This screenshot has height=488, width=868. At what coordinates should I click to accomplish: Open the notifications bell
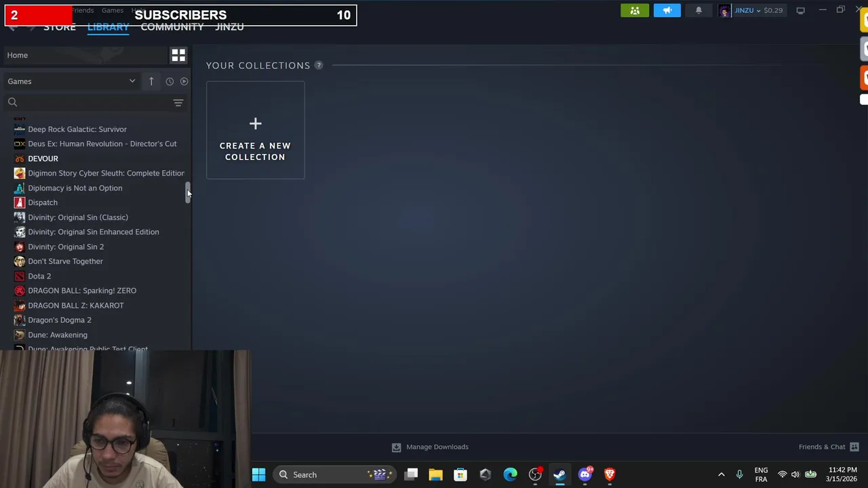click(x=698, y=10)
